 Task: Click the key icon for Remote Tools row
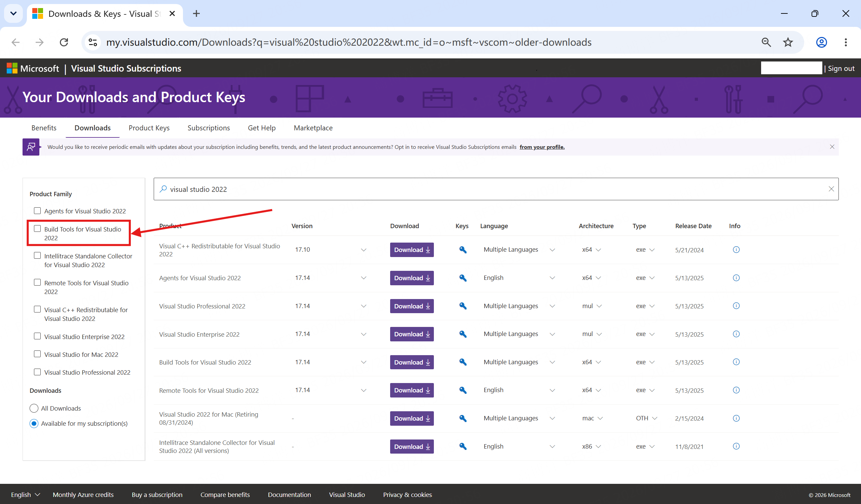[x=462, y=390]
